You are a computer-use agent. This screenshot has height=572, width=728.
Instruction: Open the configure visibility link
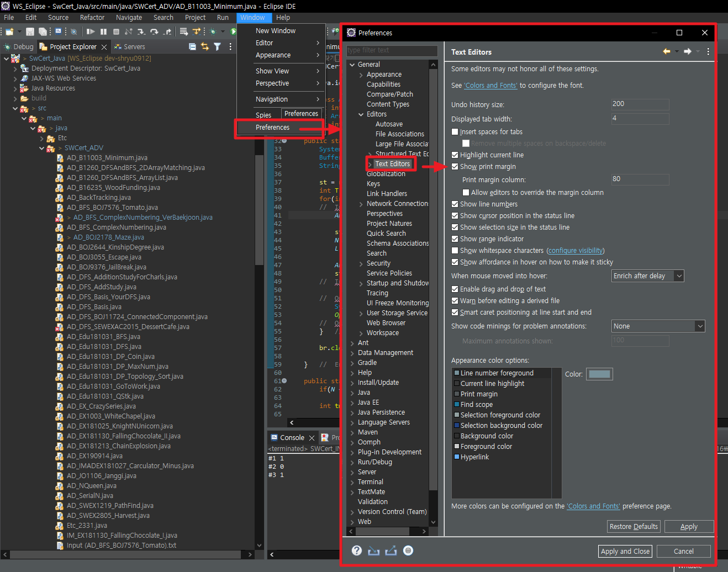(x=576, y=251)
